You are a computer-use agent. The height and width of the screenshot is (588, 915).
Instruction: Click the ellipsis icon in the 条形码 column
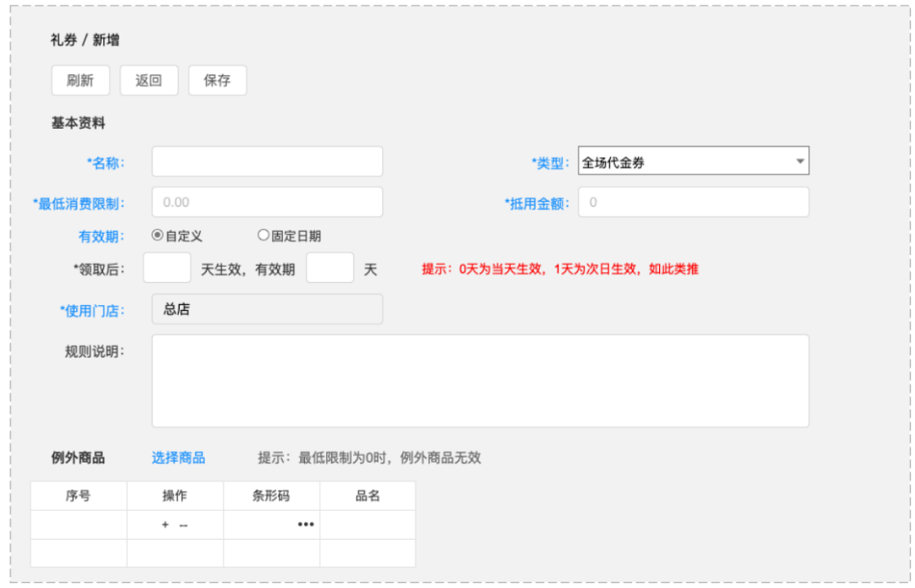coord(305,524)
